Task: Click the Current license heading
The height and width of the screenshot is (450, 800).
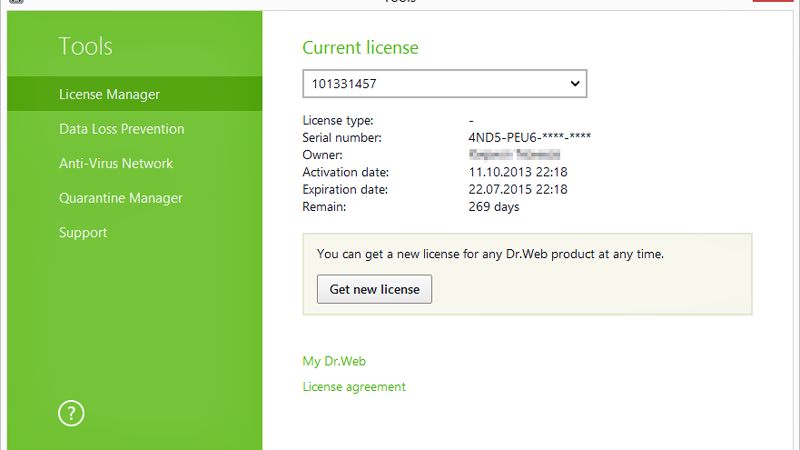Action: (x=360, y=47)
